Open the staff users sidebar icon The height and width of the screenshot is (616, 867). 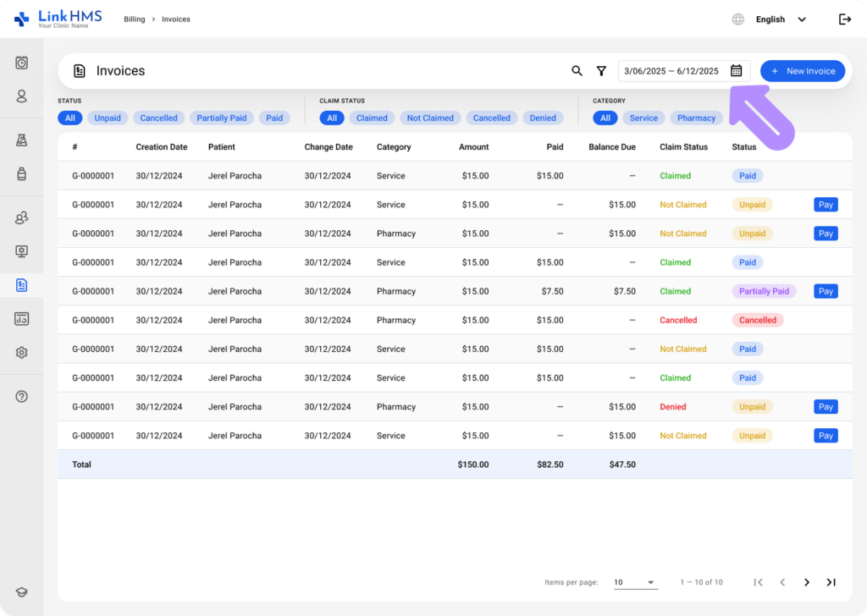21,217
